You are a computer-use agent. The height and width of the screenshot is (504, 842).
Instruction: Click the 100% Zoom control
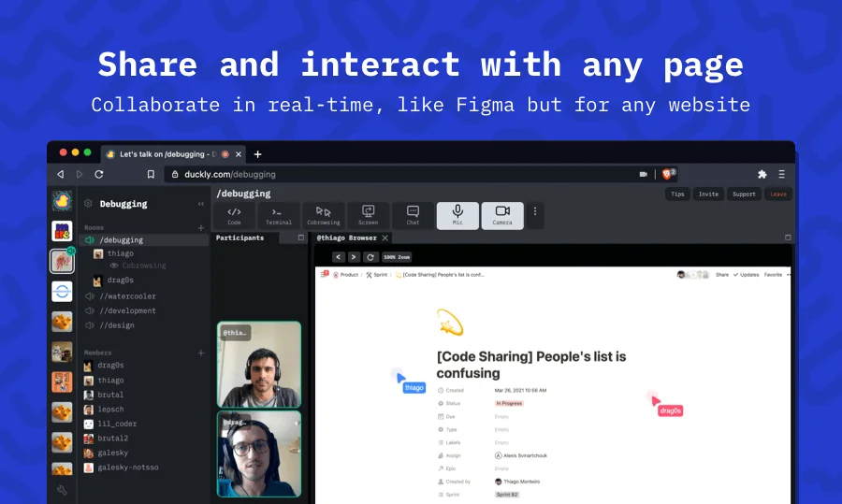coord(397,257)
